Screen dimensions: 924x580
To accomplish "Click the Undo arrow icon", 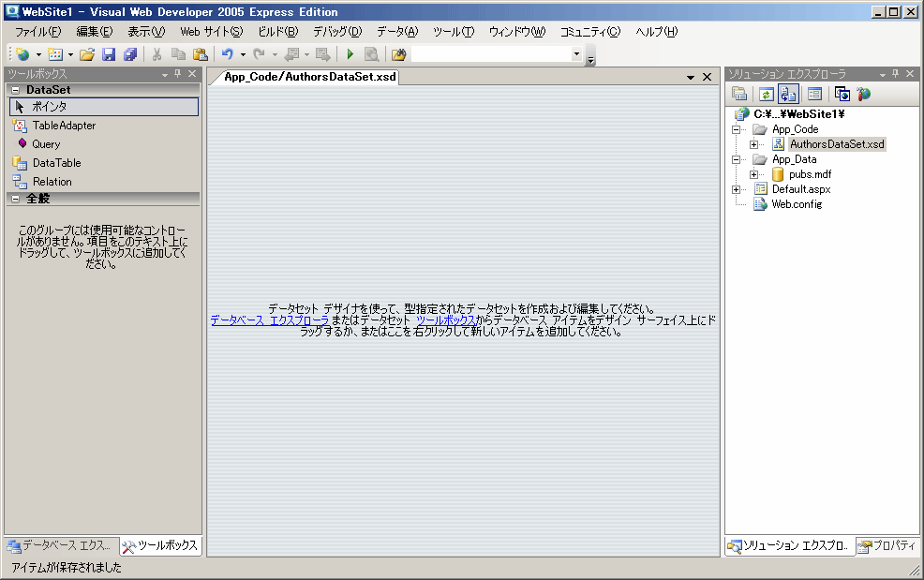I will click(x=228, y=54).
